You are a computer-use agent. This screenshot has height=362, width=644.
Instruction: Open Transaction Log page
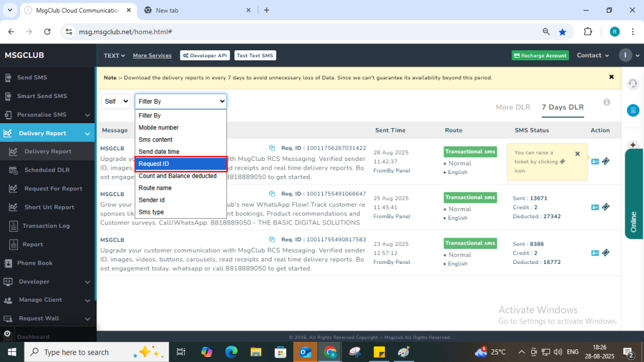click(x=46, y=226)
